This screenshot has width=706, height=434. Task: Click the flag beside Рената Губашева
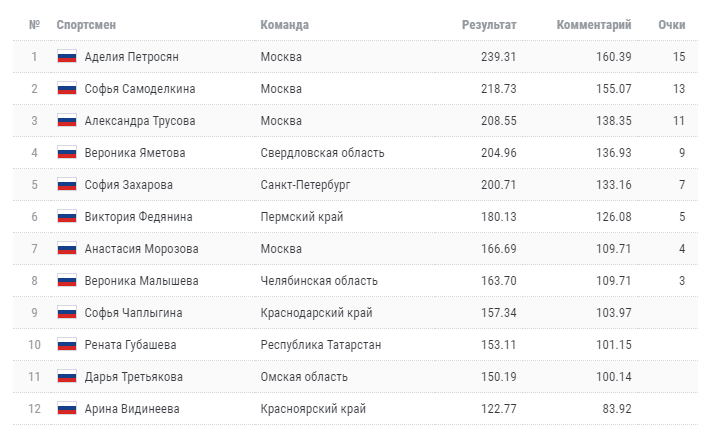pos(67,344)
